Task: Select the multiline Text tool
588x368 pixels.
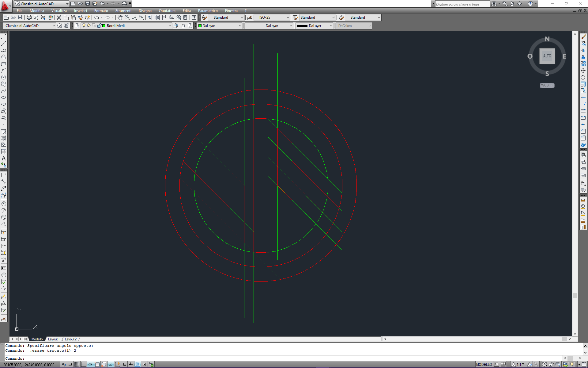Action: [4, 159]
